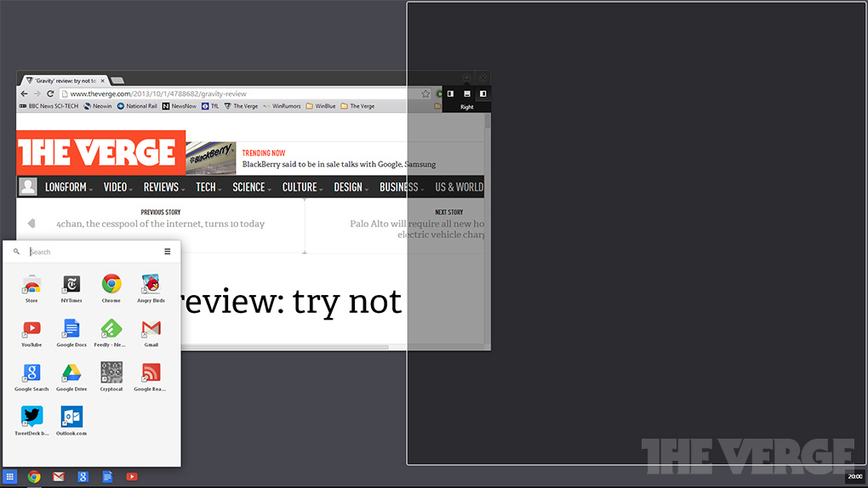The image size is (868, 488).
Task: Open the Neowin bookmark
Action: (97, 106)
